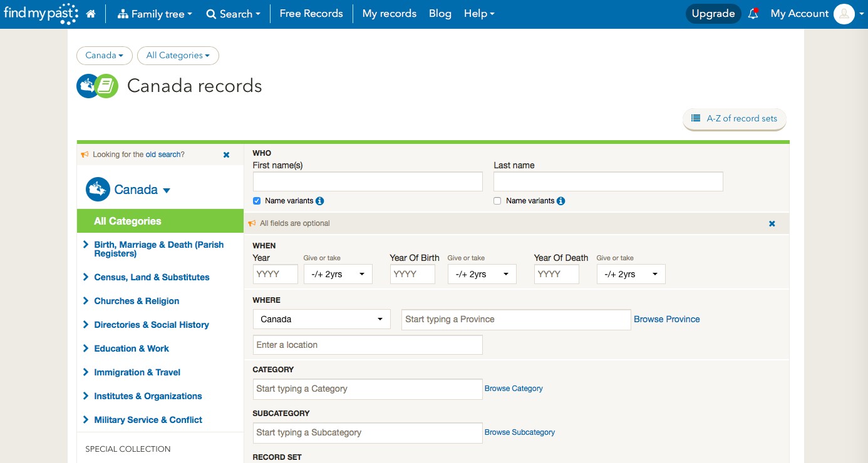Click Browse Subcategory link

(520, 432)
